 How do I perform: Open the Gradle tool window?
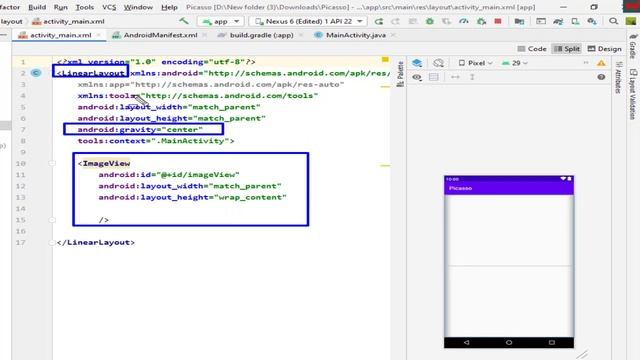(633, 46)
